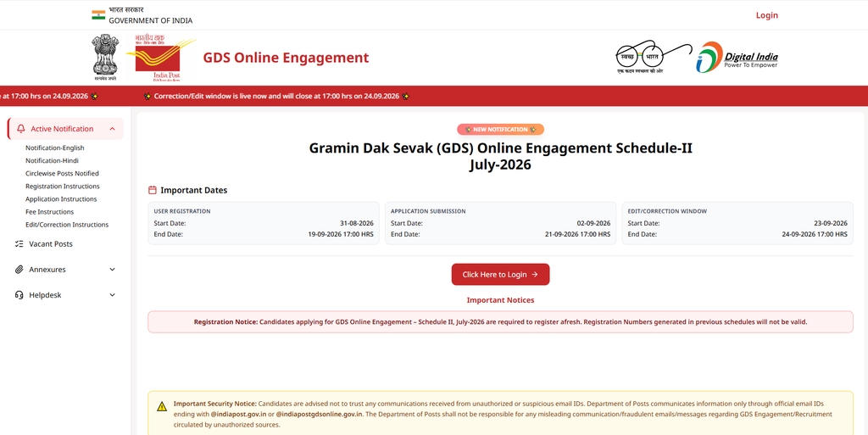868x435 pixels.
Task: Click the scrolling Correction/Edit window banner text
Action: 276,97
